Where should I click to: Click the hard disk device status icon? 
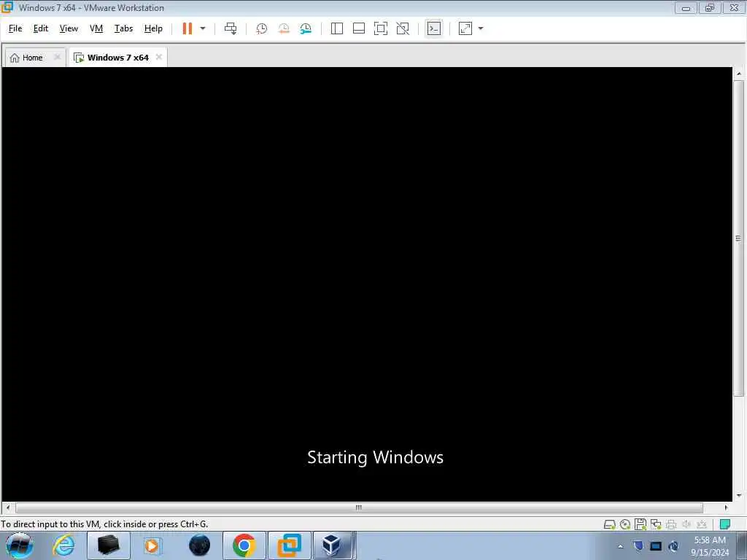point(609,525)
